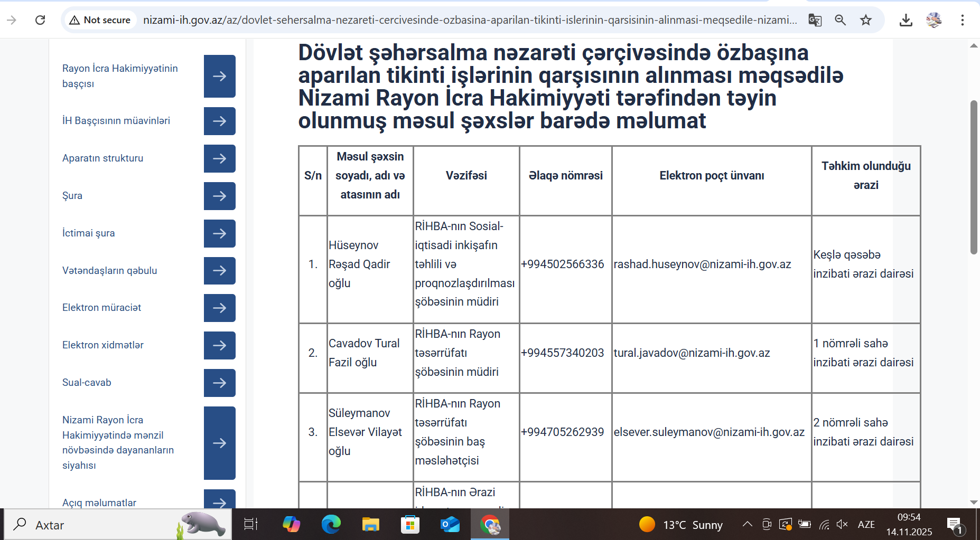Bookmark this page with the star icon
Viewport: 980px width, 540px height.
(x=865, y=20)
